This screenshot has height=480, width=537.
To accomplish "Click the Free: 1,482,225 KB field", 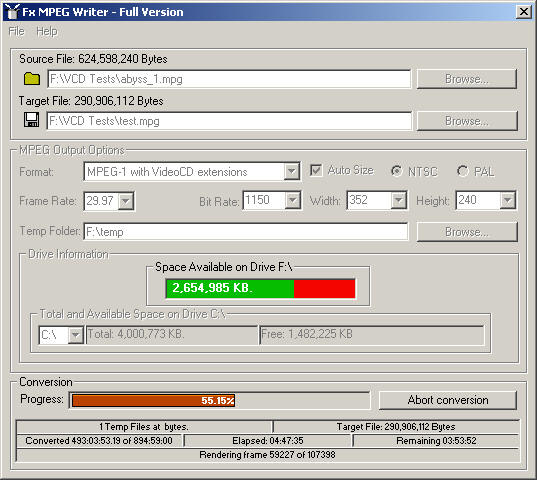I will (x=372, y=334).
